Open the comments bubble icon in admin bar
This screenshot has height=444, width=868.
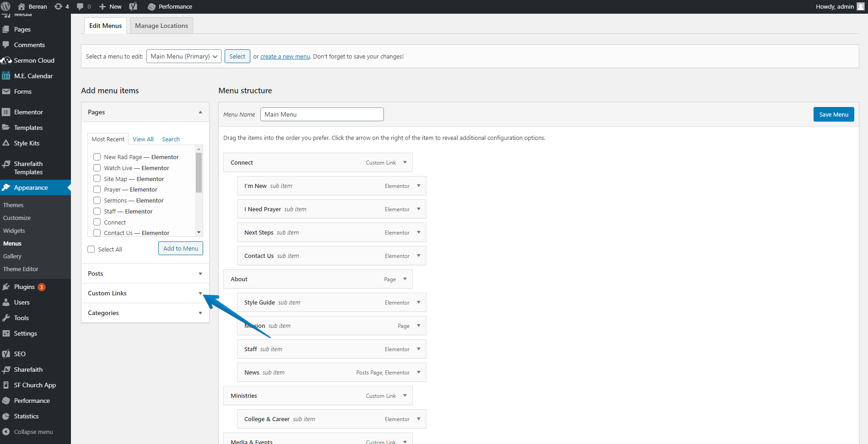point(80,6)
